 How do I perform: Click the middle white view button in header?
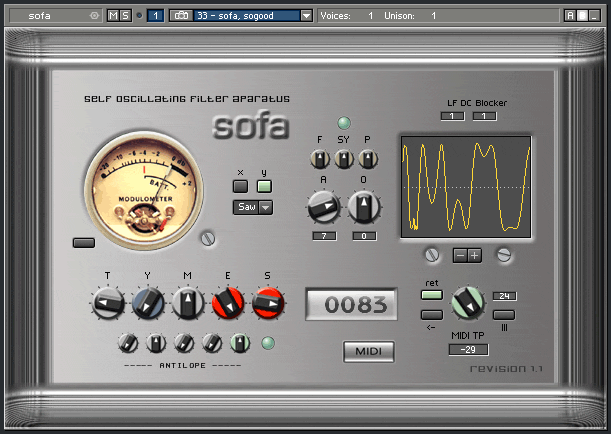click(x=582, y=16)
